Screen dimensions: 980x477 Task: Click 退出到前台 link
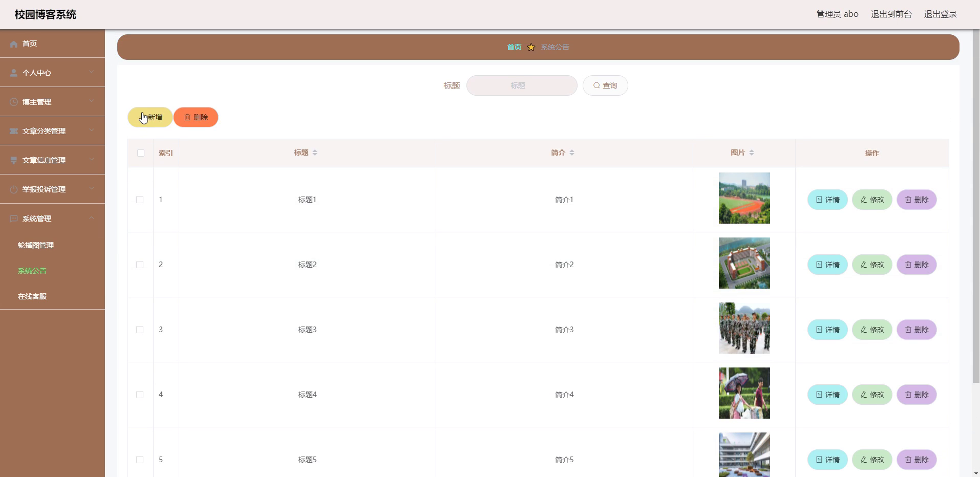click(891, 14)
